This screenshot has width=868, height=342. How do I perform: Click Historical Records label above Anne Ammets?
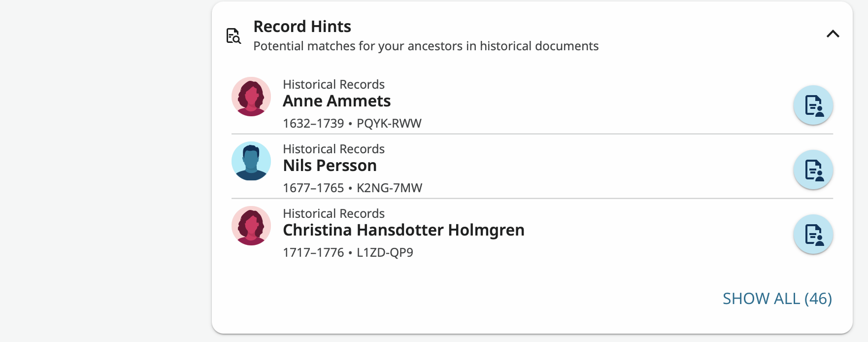coord(334,84)
